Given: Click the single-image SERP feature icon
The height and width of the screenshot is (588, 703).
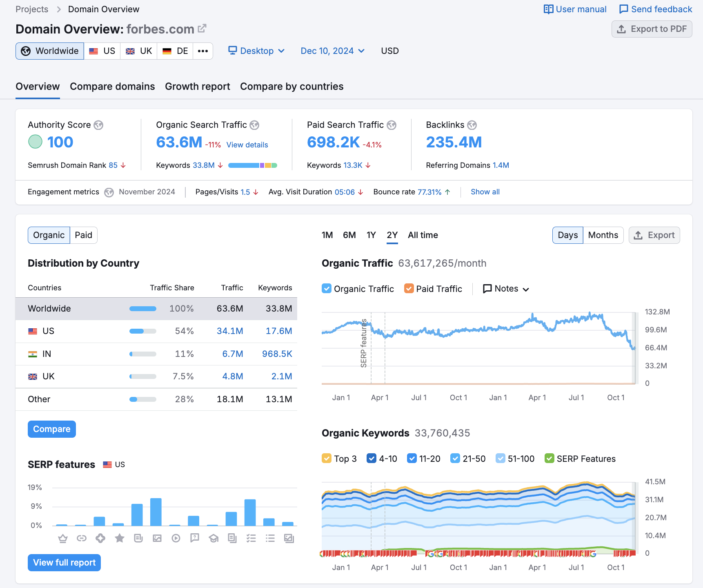Looking at the screenshot, I should [157, 539].
